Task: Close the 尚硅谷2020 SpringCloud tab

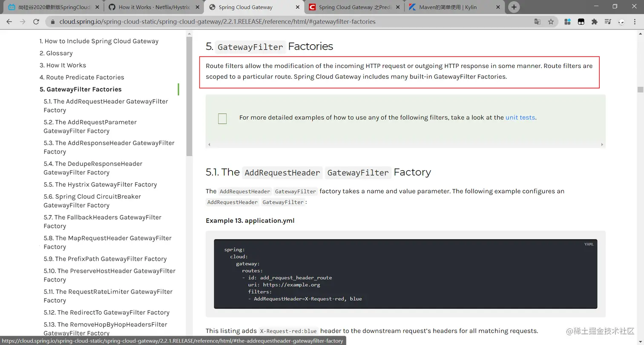Action: tap(96, 7)
